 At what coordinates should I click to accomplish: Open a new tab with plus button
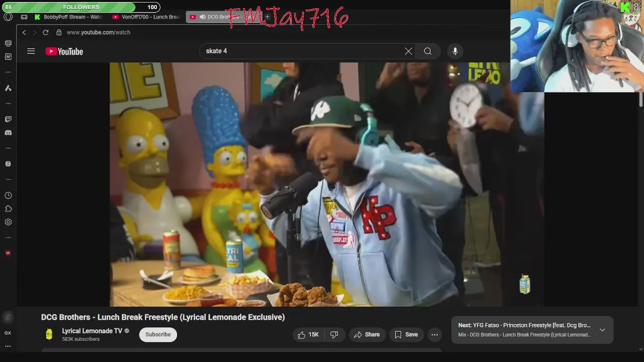tap(268, 17)
